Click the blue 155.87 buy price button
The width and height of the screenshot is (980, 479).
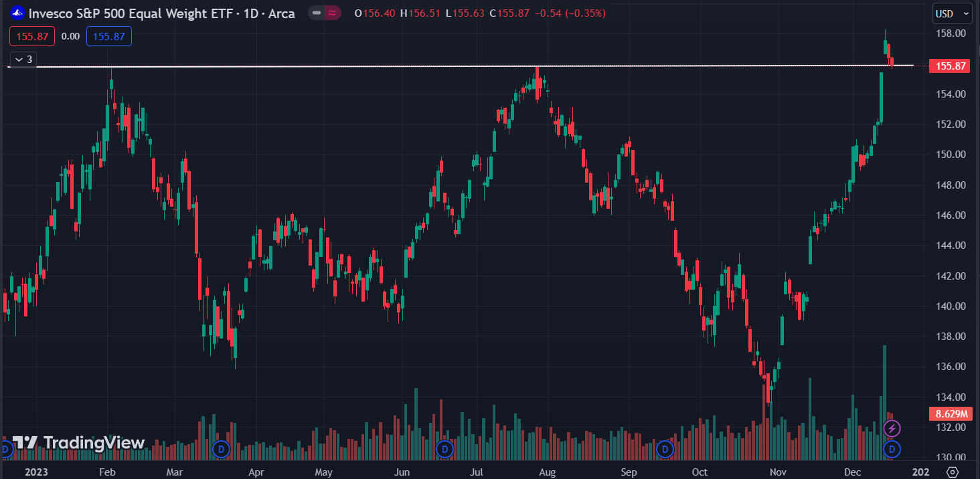pos(109,36)
